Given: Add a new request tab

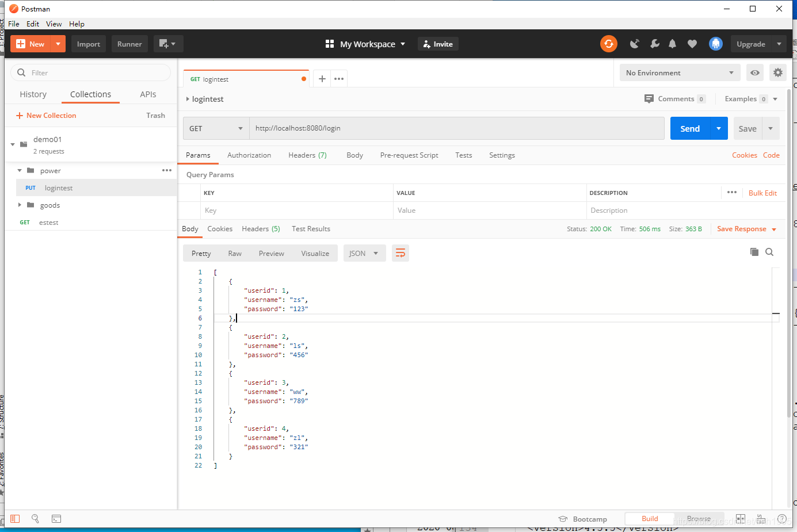Looking at the screenshot, I should pyautogui.click(x=322, y=79).
